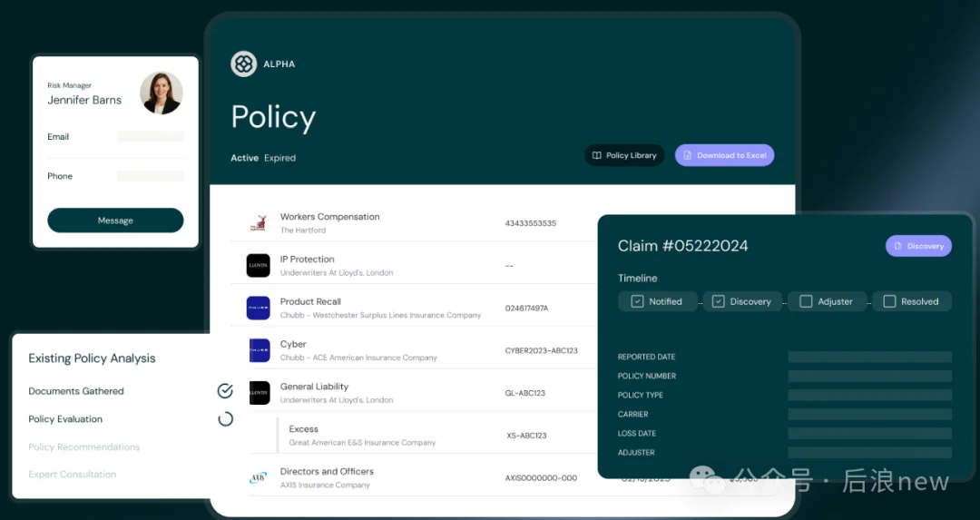Click policy number XS-ABC123

[526, 436]
